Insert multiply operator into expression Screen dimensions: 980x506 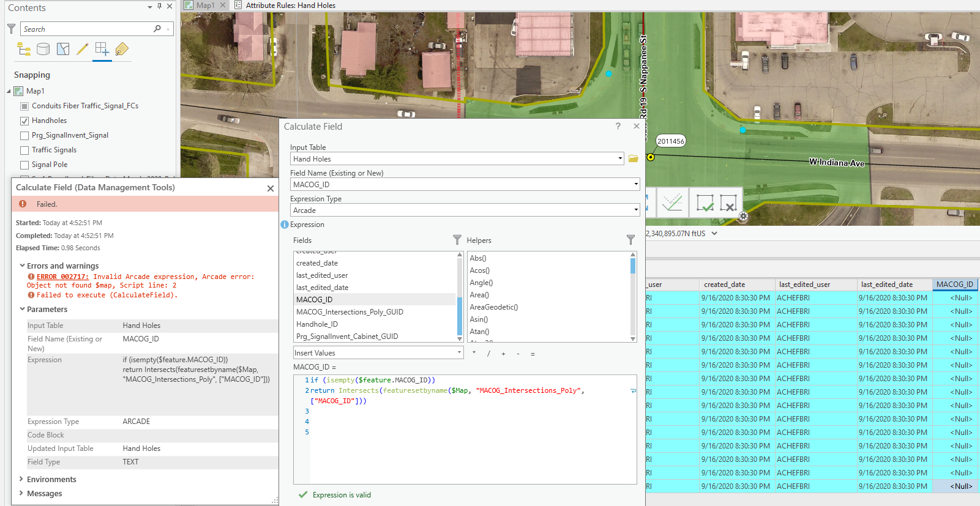click(x=474, y=353)
